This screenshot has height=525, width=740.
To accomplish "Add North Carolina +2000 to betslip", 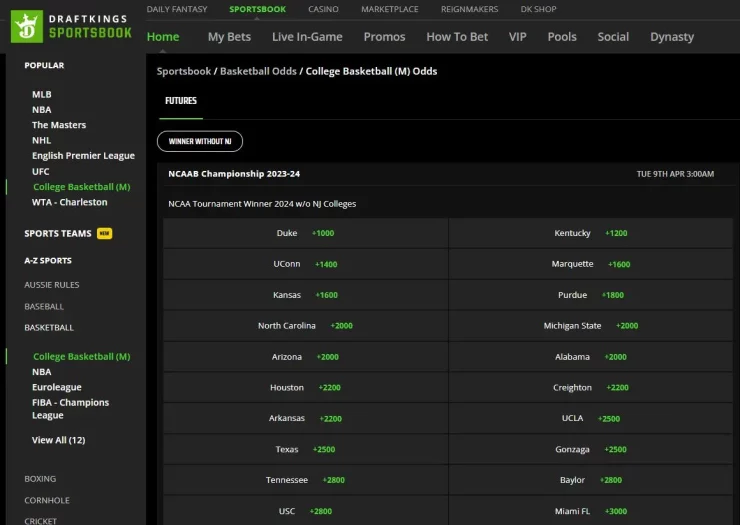I will [305, 326].
